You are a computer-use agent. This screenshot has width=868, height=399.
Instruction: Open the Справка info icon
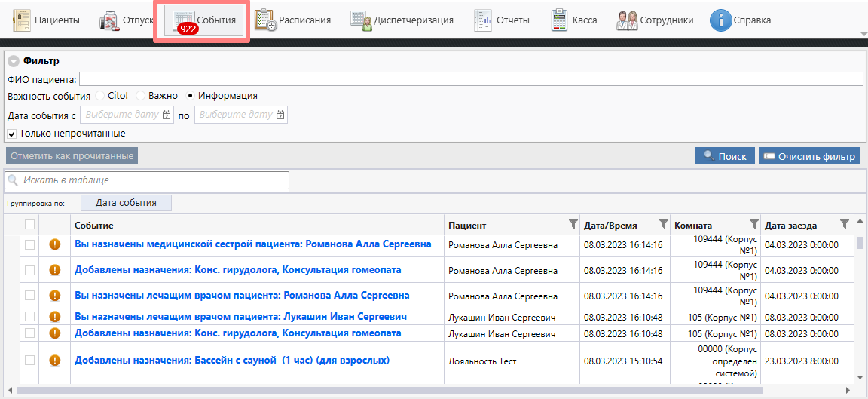(x=721, y=20)
